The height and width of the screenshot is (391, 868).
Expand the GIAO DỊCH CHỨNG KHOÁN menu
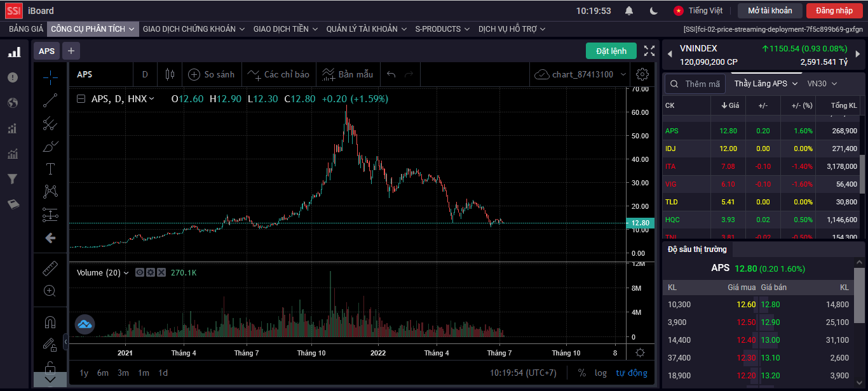pos(194,29)
